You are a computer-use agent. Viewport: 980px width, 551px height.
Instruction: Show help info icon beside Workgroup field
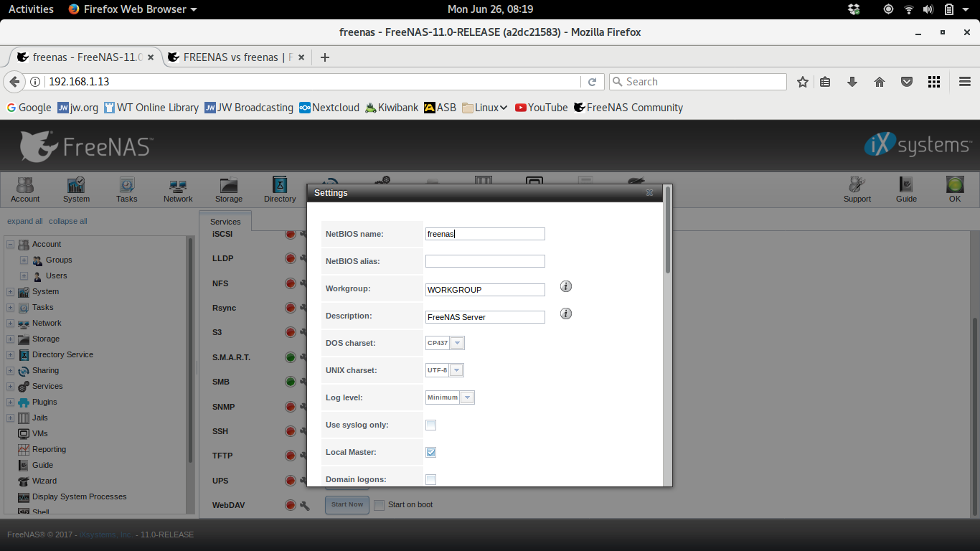coord(566,286)
